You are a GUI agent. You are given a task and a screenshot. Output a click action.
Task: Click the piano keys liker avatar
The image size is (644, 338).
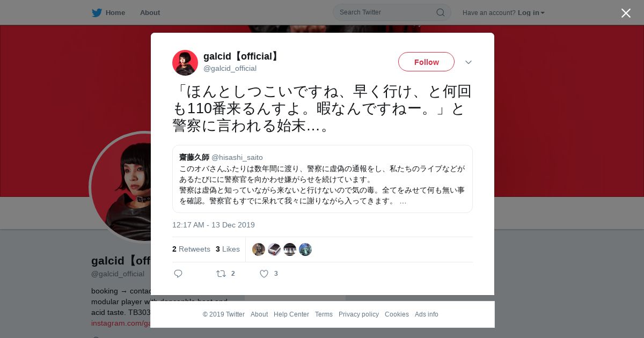[290, 249]
